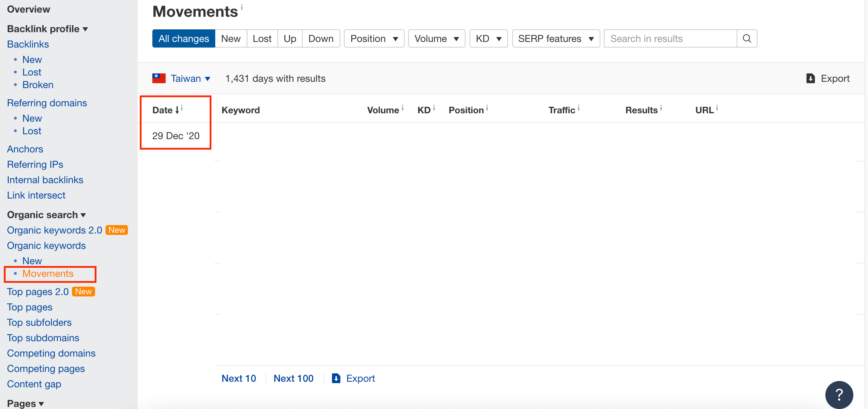Open the KD filter dropdown
The image size is (868, 409).
(x=489, y=38)
